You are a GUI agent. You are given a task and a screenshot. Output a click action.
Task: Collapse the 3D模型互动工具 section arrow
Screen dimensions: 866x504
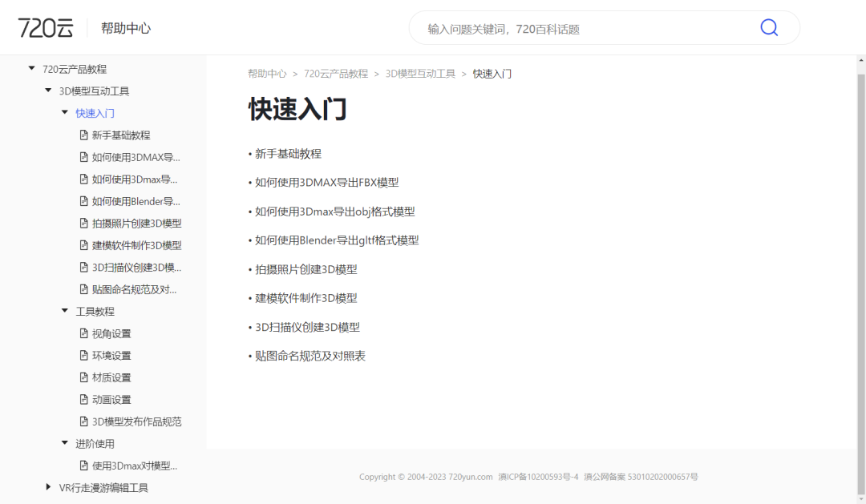click(48, 91)
